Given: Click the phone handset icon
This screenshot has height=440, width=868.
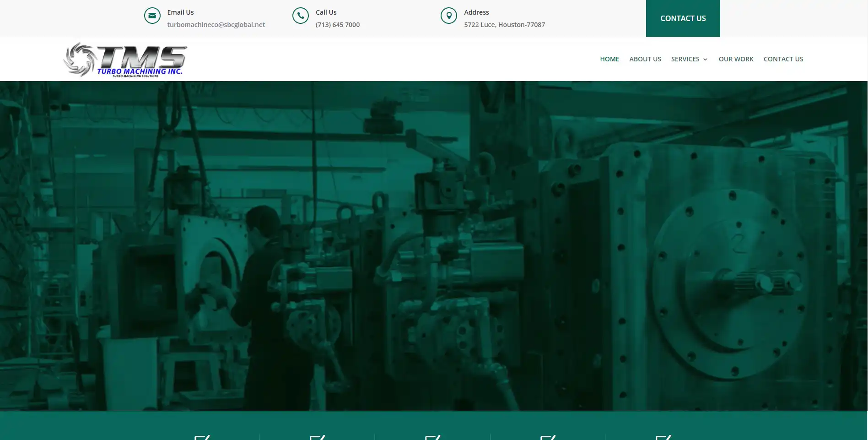Looking at the screenshot, I should point(300,16).
